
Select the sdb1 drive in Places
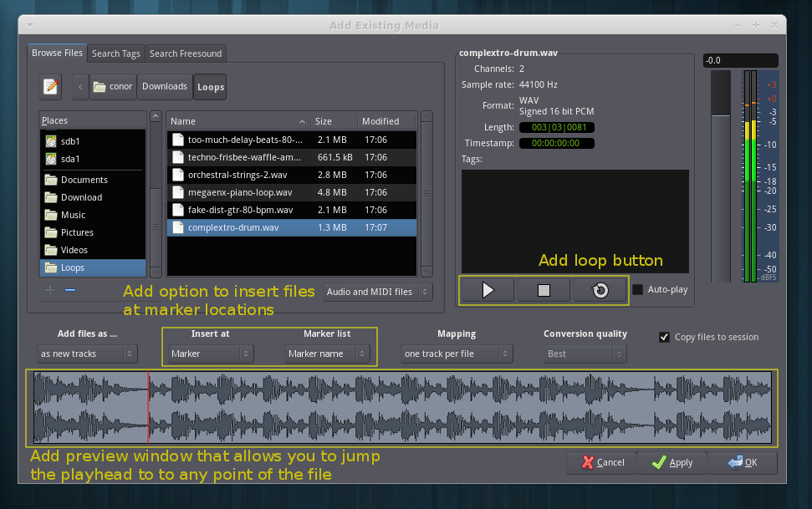(70, 141)
